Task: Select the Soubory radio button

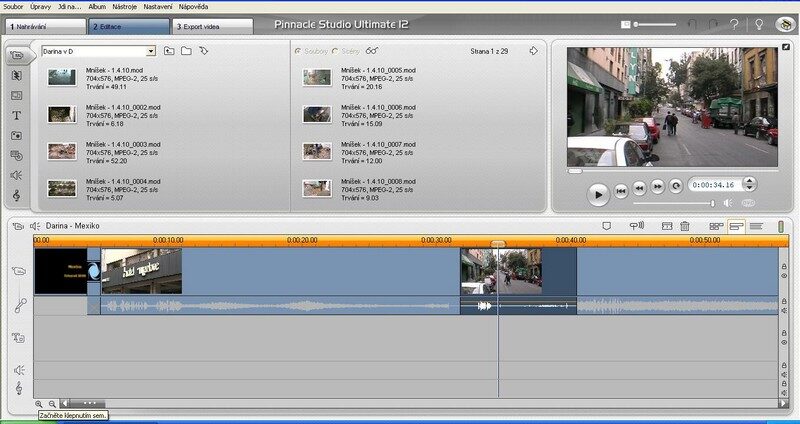Action: tap(297, 49)
